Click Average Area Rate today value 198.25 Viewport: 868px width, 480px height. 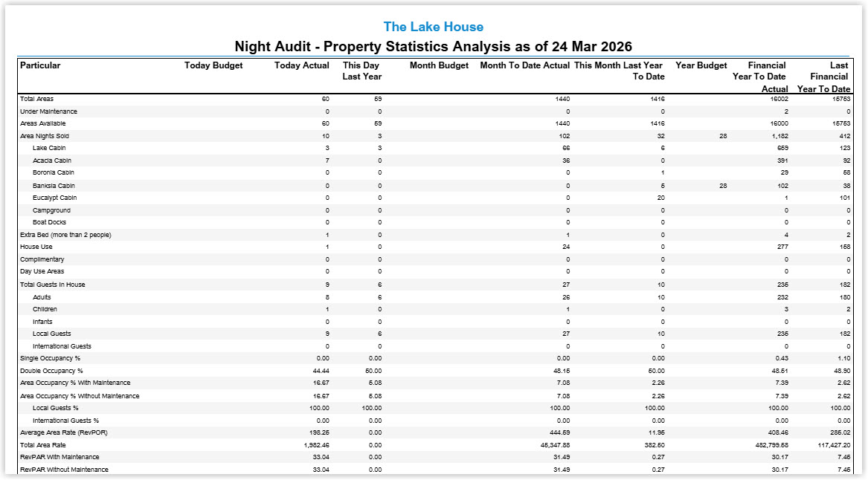[x=320, y=432]
